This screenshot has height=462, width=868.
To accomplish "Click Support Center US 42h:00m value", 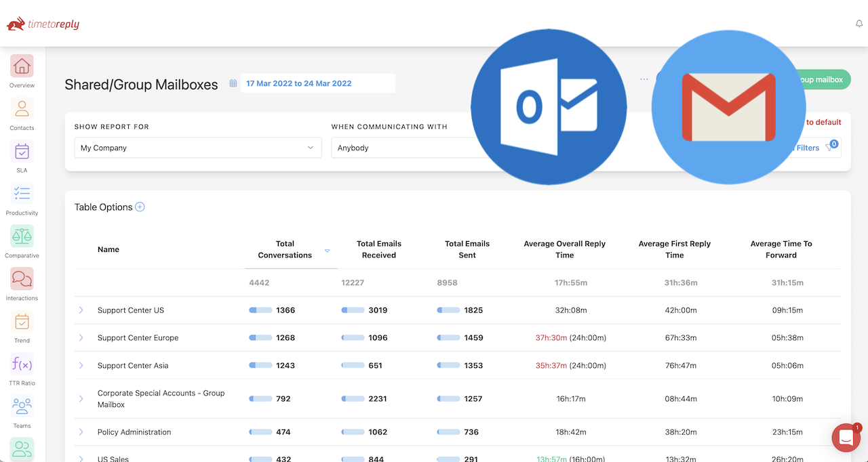I will (x=681, y=310).
